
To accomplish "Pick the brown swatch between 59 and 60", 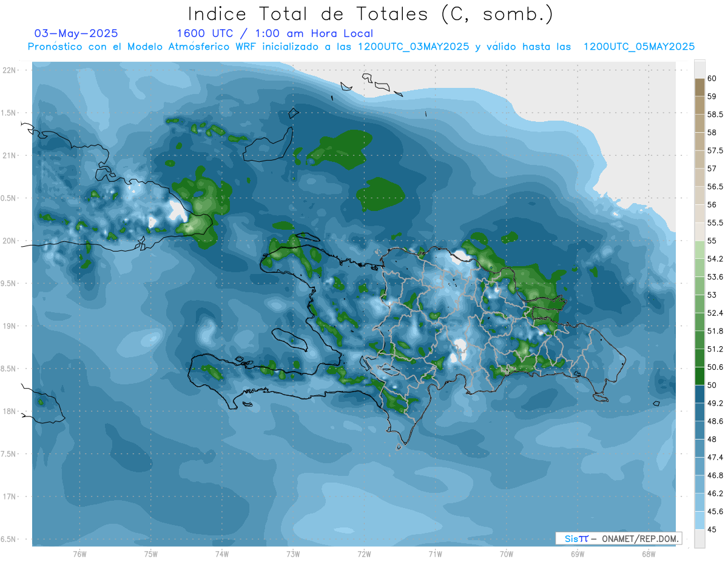I will pyautogui.click(x=699, y=87).
